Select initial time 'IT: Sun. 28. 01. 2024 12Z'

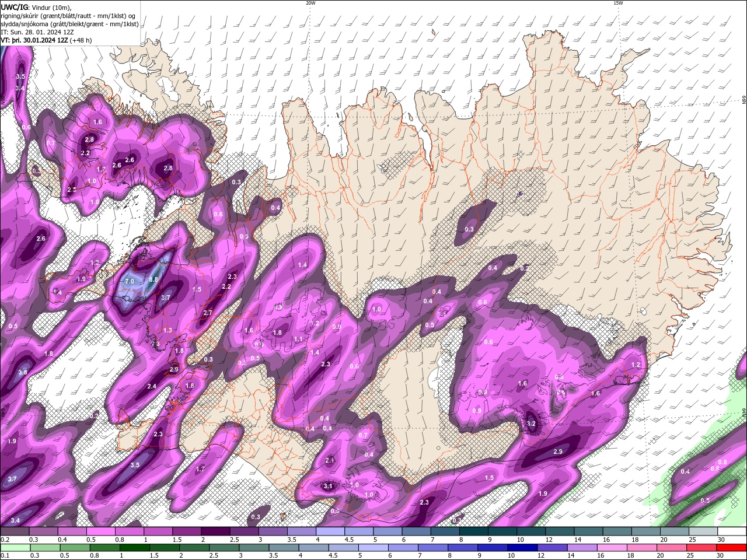pos(37,32)
